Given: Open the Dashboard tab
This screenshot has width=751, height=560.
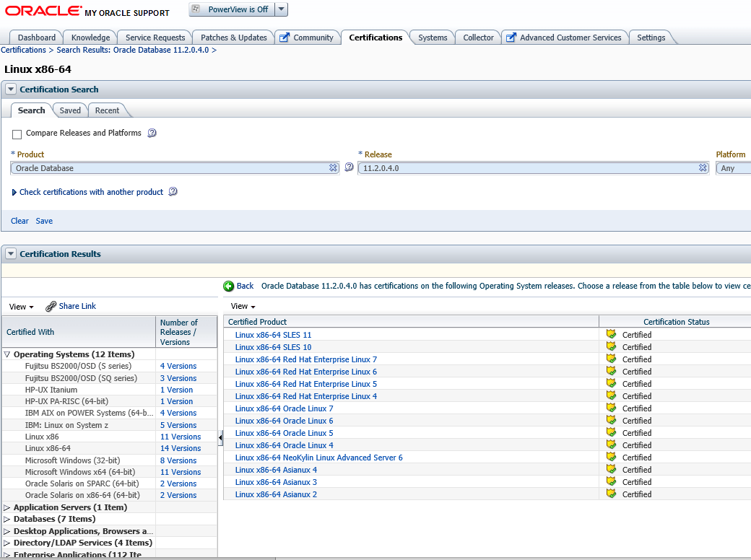Looking at the screenshot, I should 36,38.
